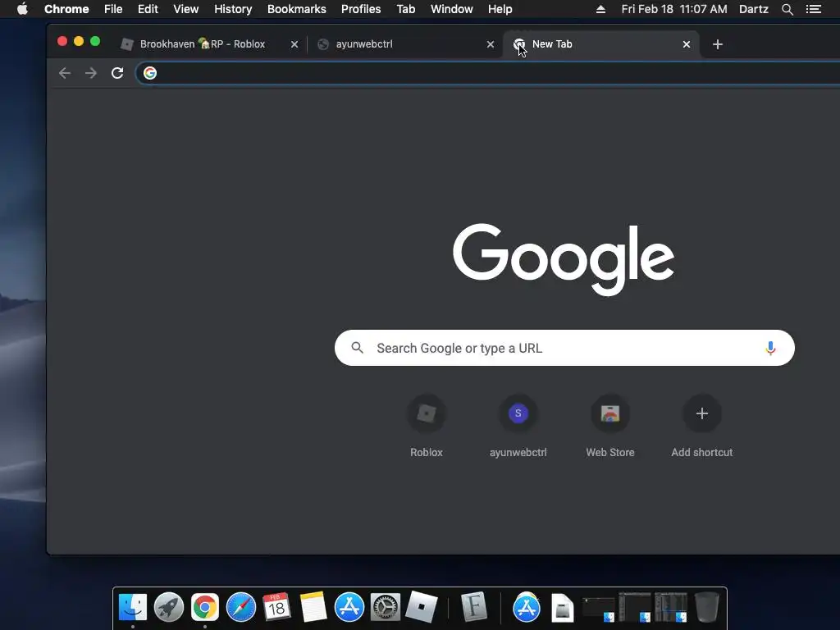
Task: Open Calendar from the Dock
Action: coord(277,607)
